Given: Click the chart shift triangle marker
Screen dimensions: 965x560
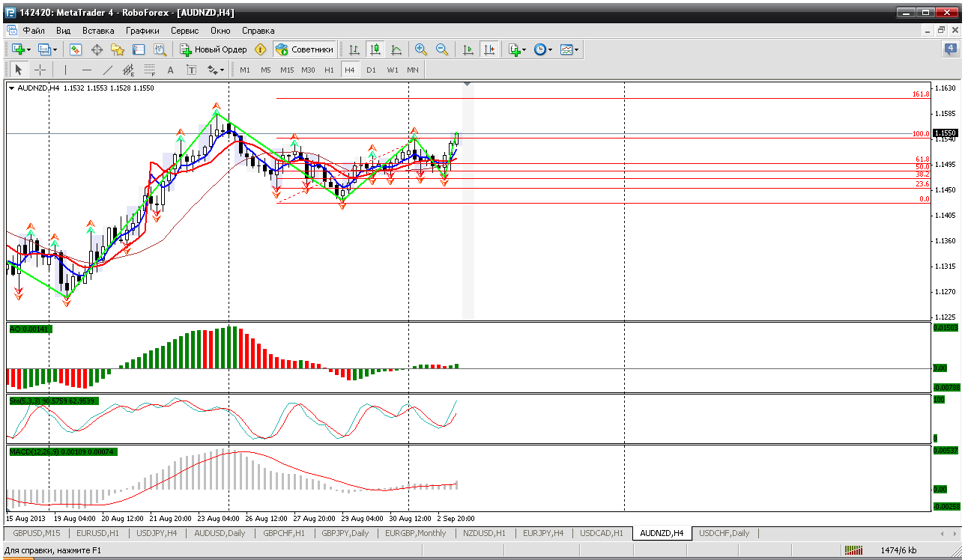Looking at the screenshot, I should (x=468, y=84).
